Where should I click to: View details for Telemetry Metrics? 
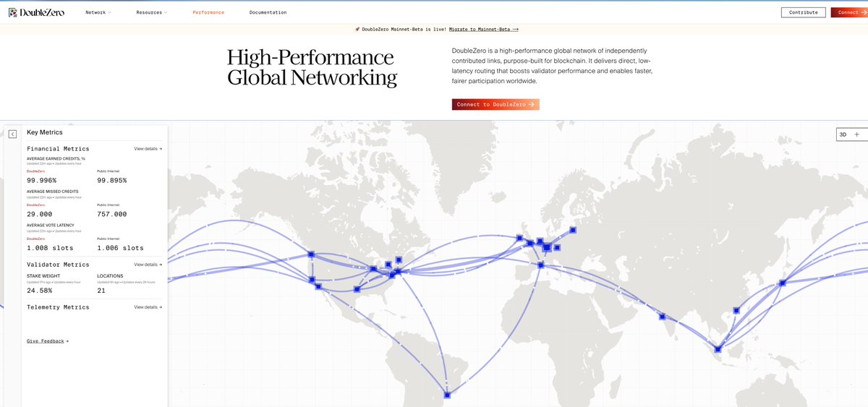148,307
